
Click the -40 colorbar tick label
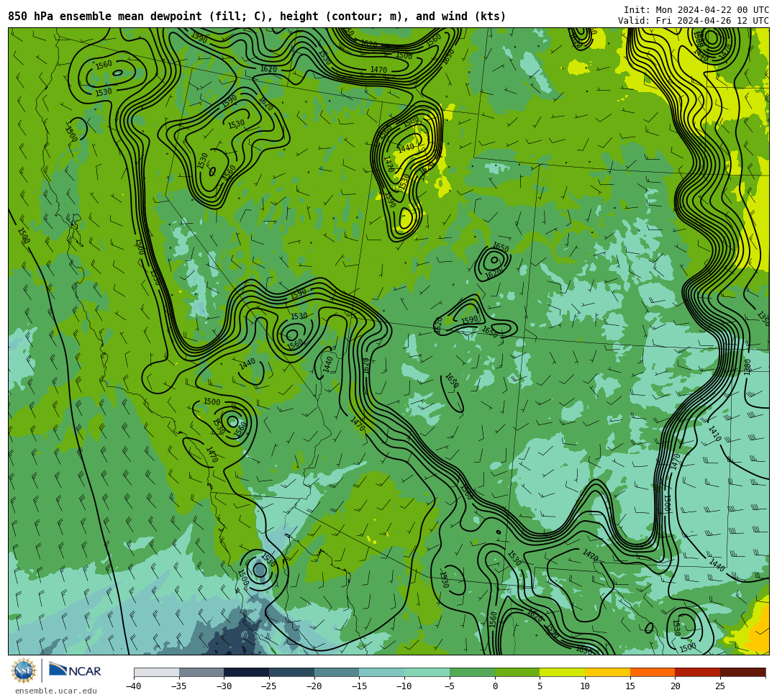click(x=133, y=686)
